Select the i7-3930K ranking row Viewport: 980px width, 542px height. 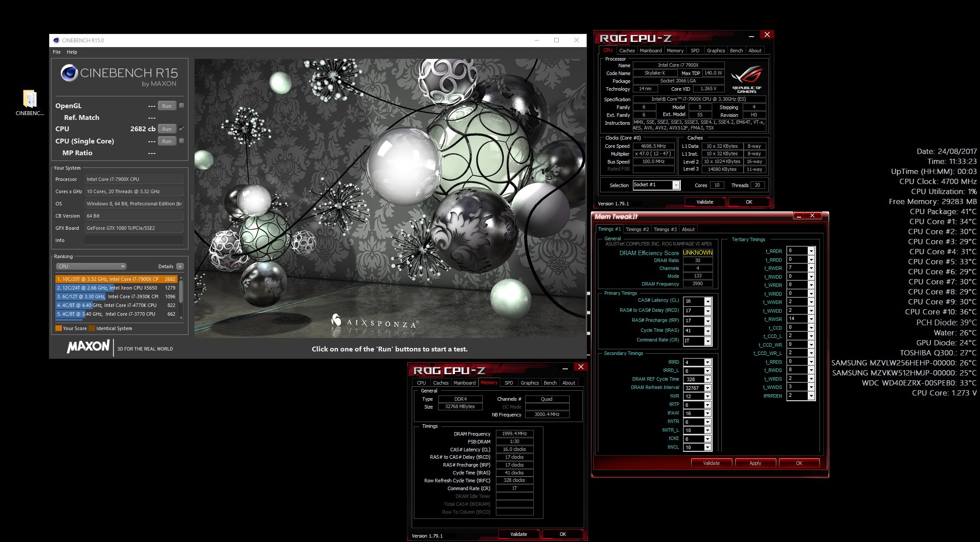[116, 297]
